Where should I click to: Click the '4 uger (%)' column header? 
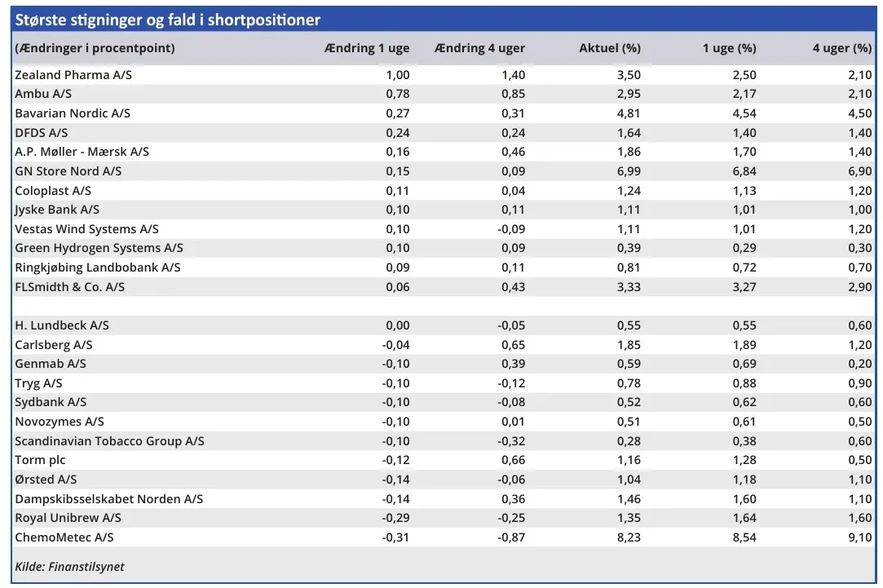tap(841, 48)
